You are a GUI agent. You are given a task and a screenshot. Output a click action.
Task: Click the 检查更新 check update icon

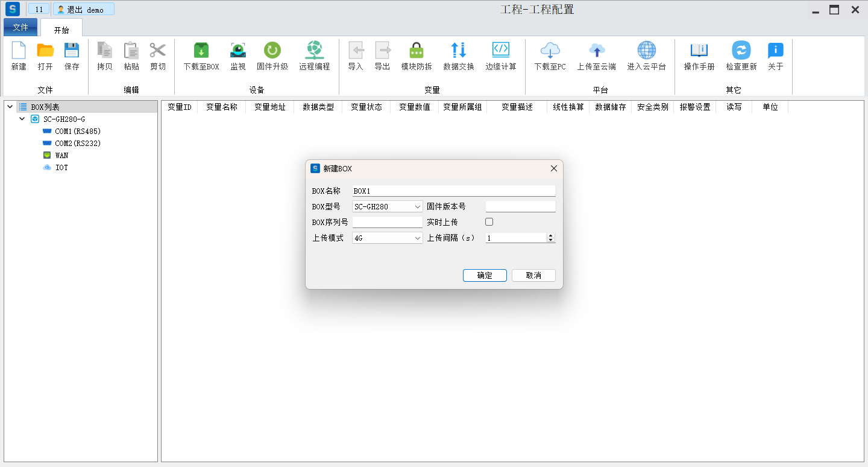[741, 51]
